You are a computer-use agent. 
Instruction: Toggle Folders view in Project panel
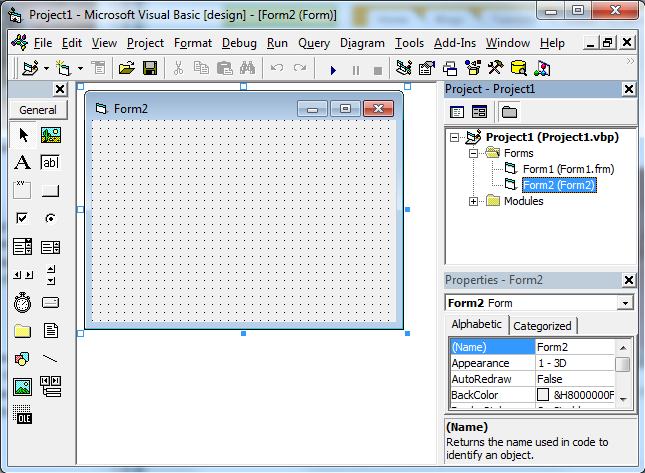pos(509,111)
